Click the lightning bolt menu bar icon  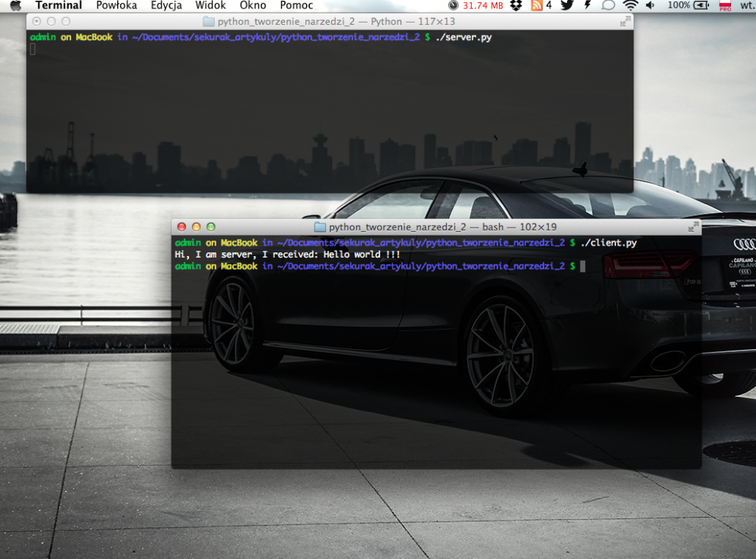tap(587, 5)
